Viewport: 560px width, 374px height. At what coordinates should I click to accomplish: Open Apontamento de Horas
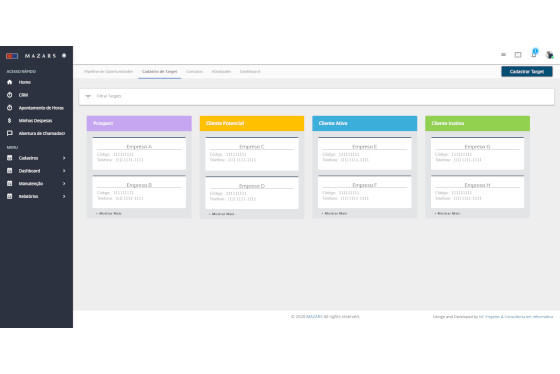pos(41,108)
